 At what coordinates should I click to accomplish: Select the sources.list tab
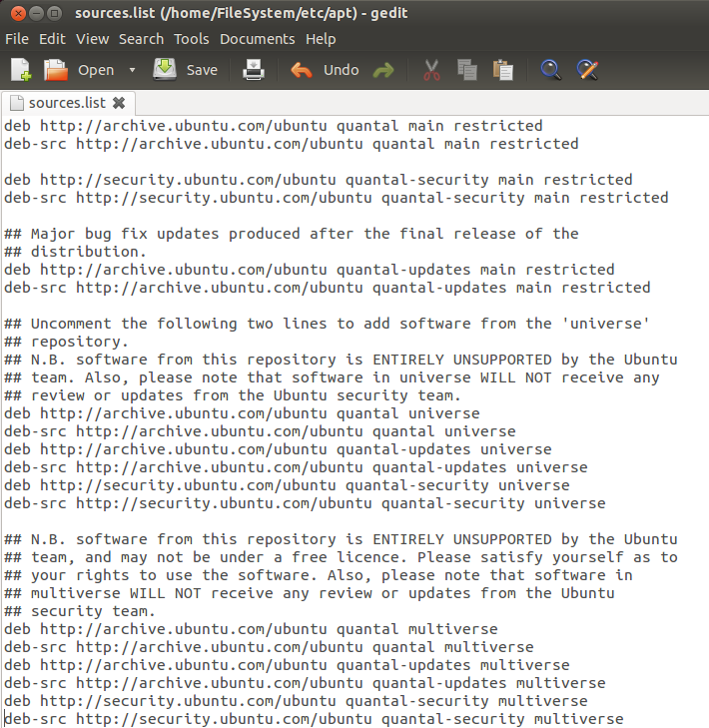(66, 103)
